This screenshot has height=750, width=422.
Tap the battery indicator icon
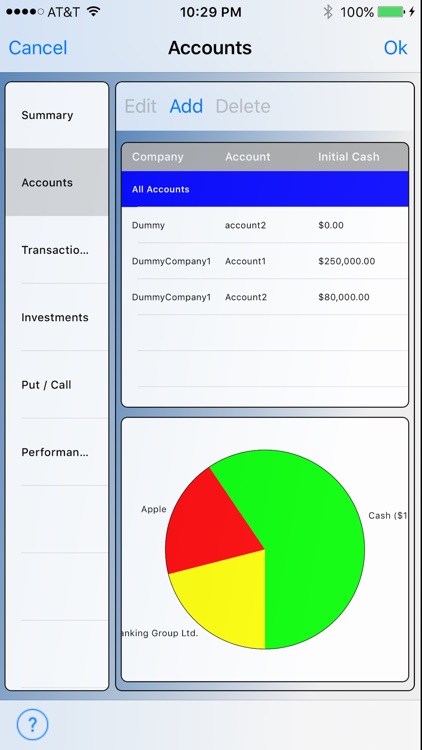pos(392,12)
